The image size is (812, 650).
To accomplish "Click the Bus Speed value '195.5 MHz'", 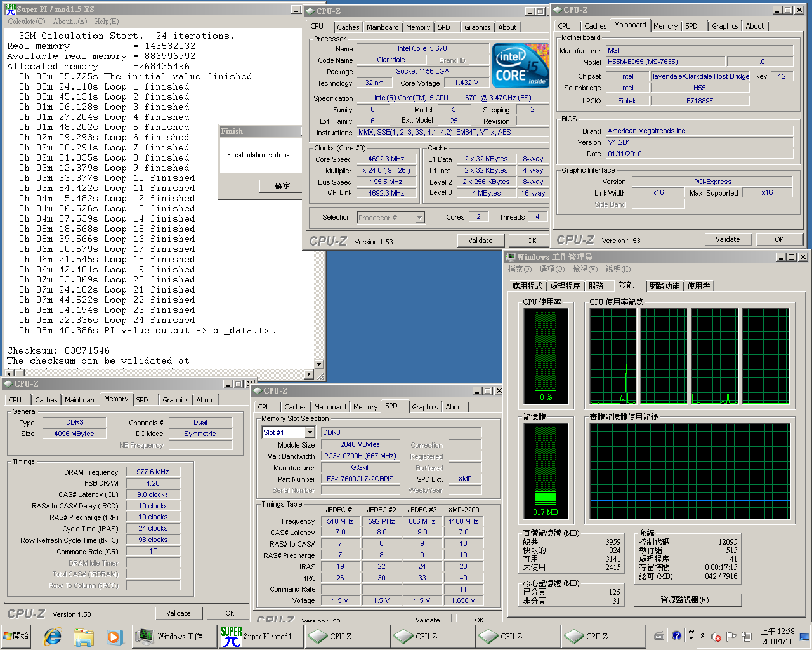I will pos(386,182).
